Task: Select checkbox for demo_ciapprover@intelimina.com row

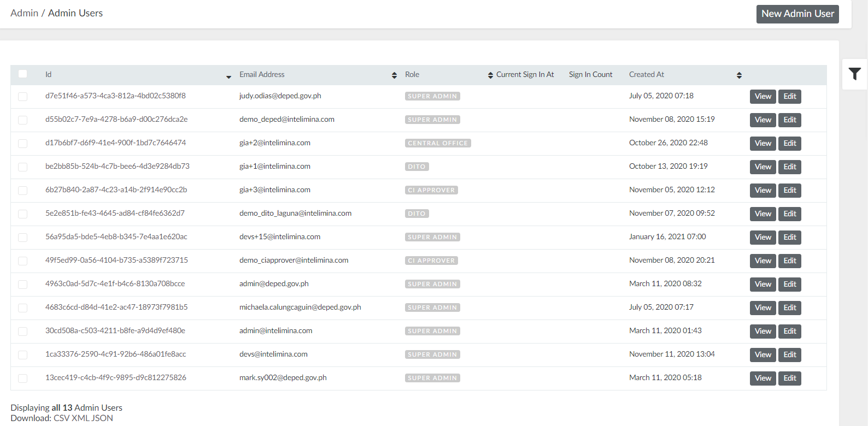Action: pyautogui.click(x=22, y=261)
